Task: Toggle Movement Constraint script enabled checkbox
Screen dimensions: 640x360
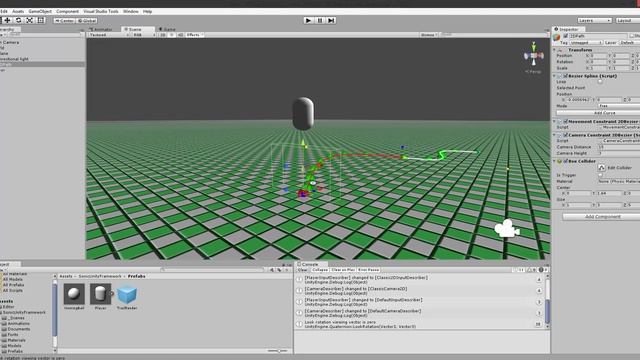Action: pos(566,122)
